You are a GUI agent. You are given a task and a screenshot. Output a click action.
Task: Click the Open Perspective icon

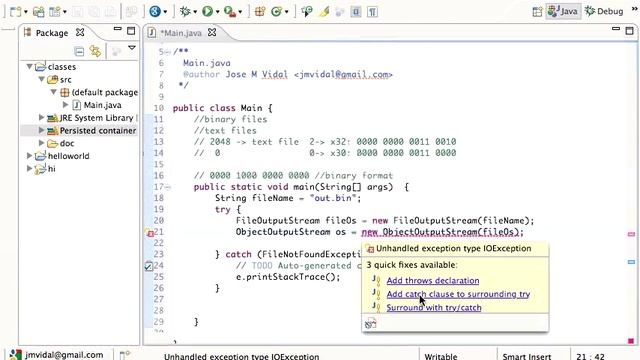tap(538, 11)
